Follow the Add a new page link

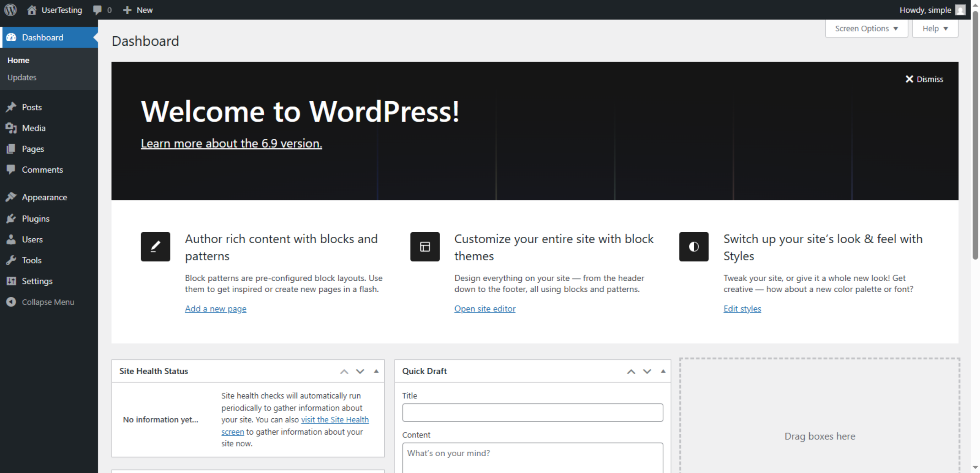(216, 309)
